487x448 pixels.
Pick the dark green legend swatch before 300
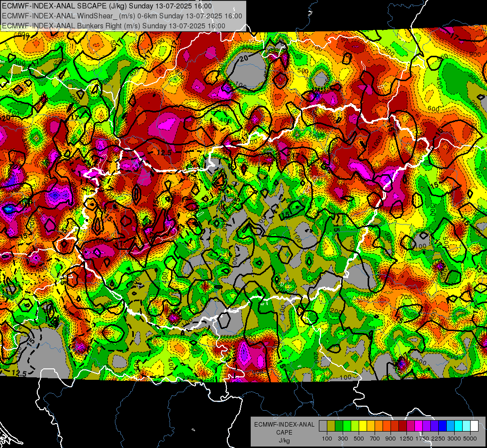click(x=339, y=426)
